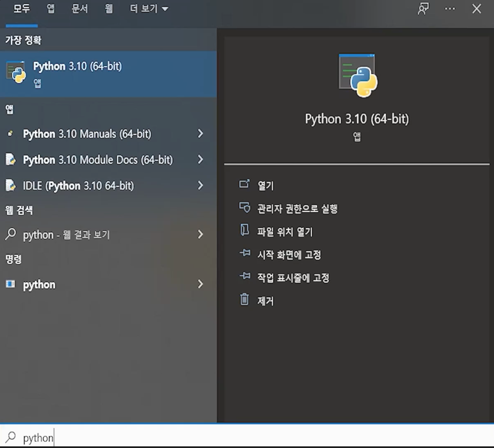
Task: Expand the python web results chevron
Action: 201,234
